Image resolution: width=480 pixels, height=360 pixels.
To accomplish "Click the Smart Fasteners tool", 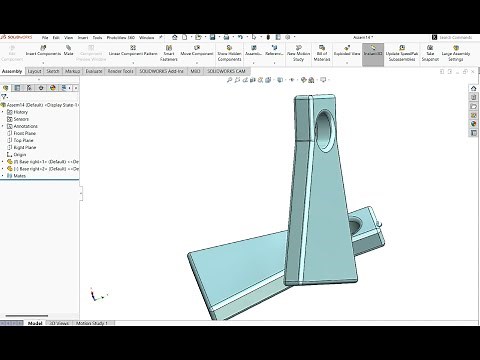I will (169, 53).
